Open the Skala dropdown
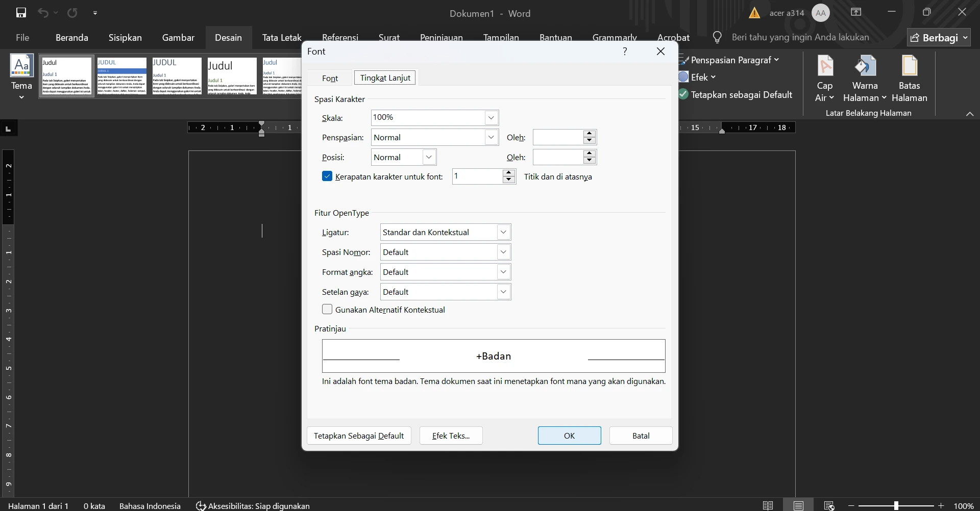The width and height of the screenshot is (980, 511). coord(491,117)
